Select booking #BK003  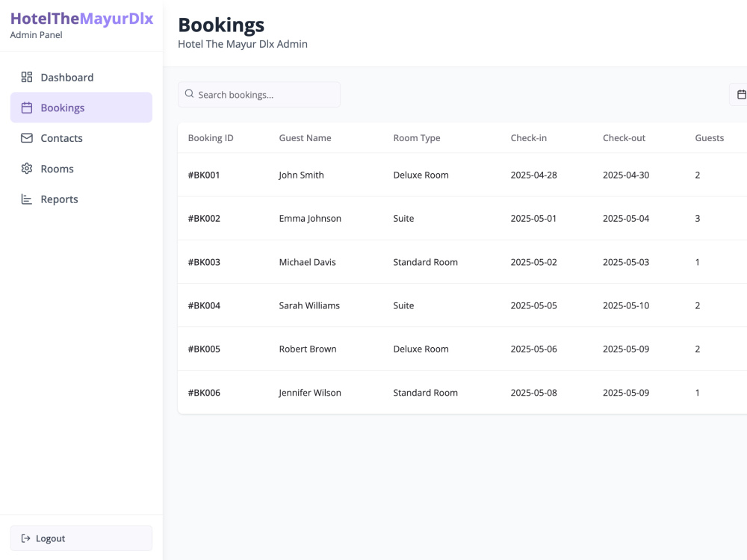(x=204, y=262)
